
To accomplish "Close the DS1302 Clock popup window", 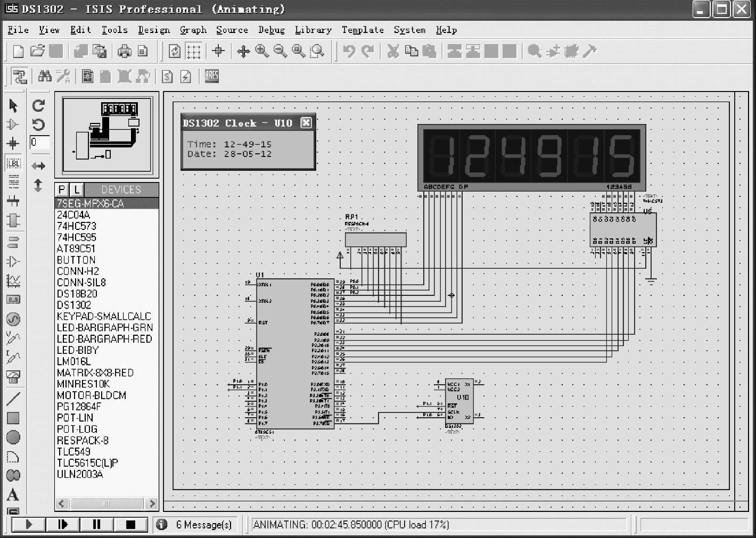I will click(x=306, y=123).
